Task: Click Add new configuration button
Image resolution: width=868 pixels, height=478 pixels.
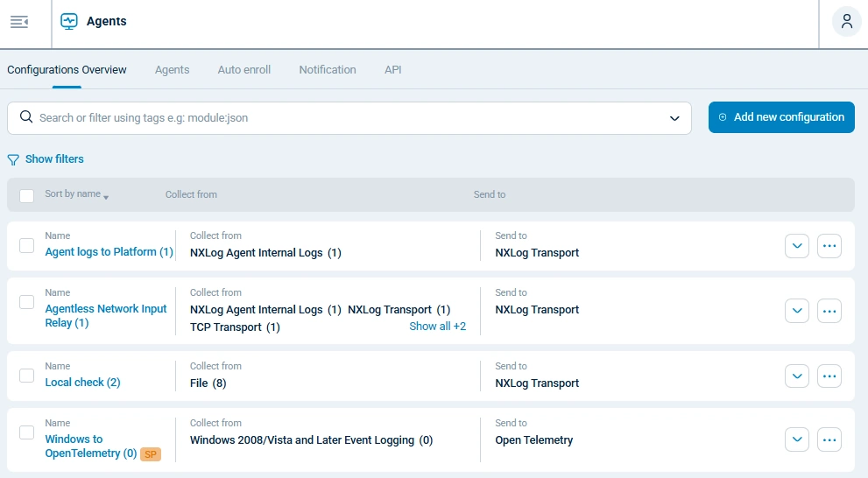Action: pos(781,117)
